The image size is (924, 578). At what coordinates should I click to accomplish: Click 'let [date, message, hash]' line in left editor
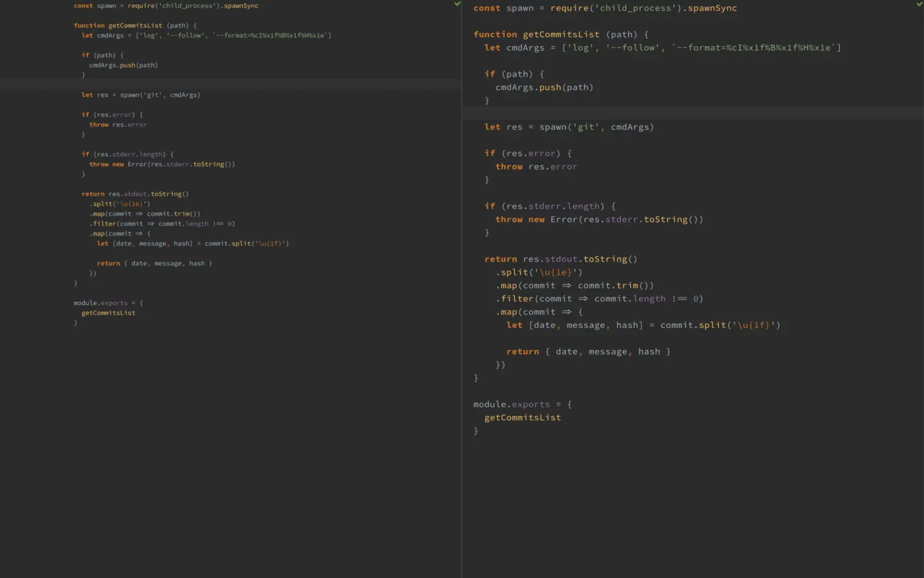[x=193, y=243]
